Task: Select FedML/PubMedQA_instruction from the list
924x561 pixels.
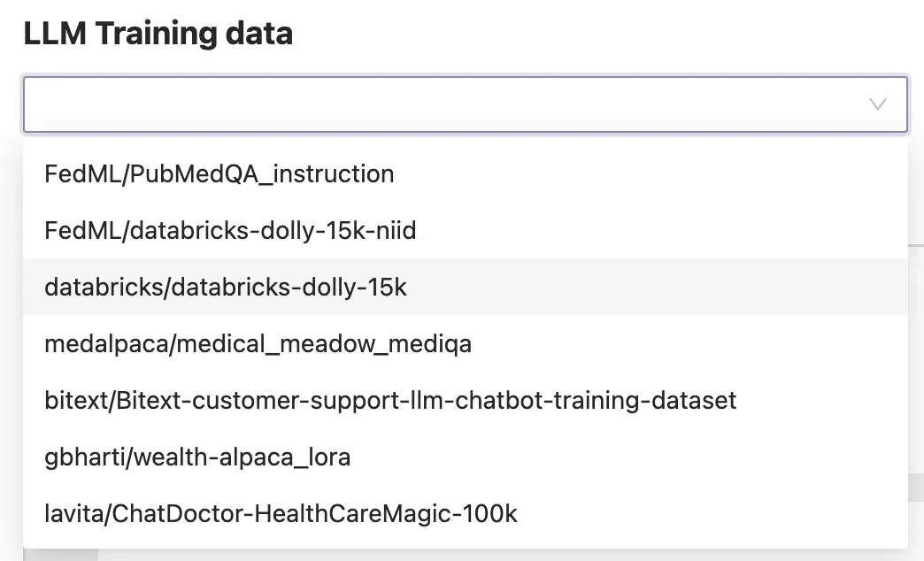Action: 219,173
